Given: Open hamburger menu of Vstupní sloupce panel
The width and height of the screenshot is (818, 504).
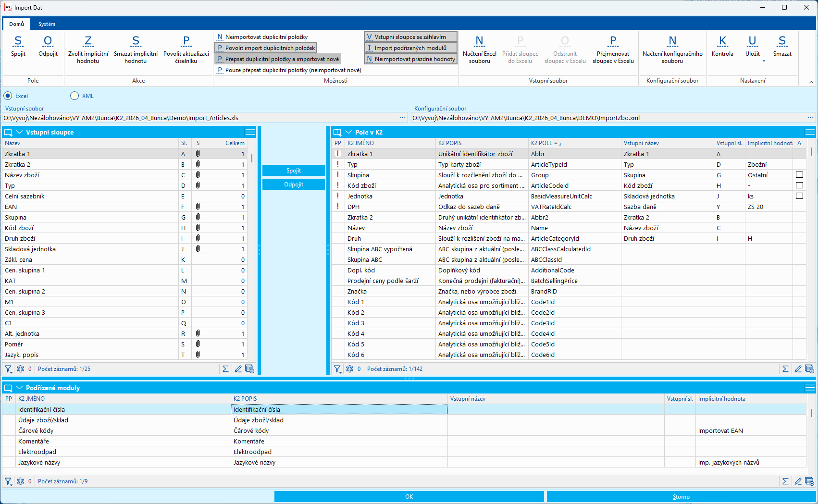Looking at the screenshot, I should 250,132.
